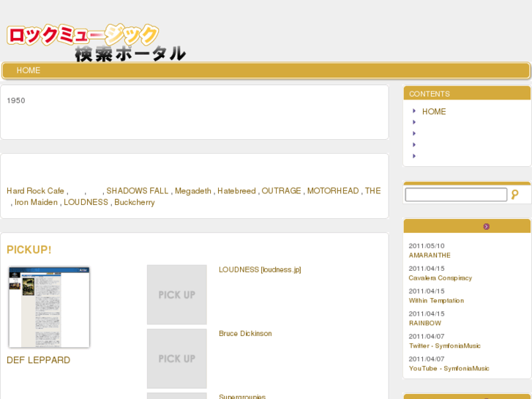Open the Megadeth tag link

pyautogui.click(x=193, y=191)
